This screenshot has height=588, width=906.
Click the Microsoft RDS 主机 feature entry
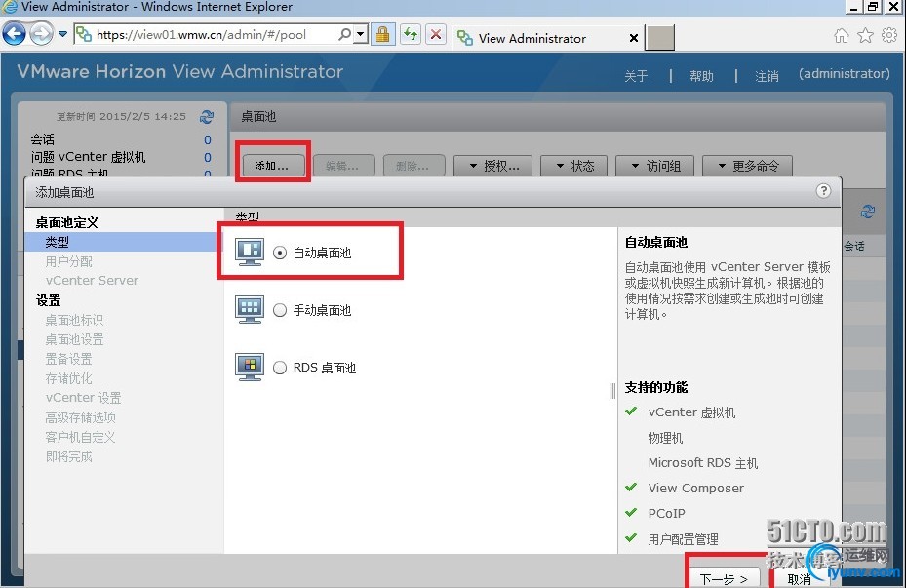[x=702, y=462]
